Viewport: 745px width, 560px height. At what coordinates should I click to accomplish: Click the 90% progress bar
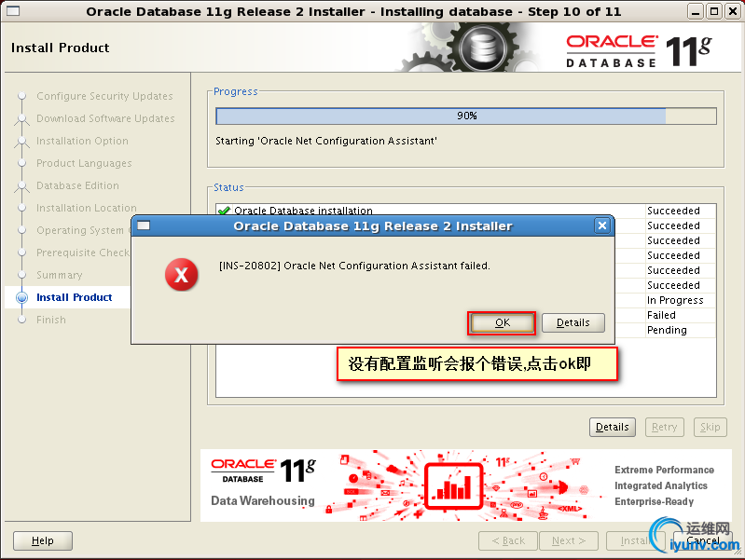pos(466,116)
